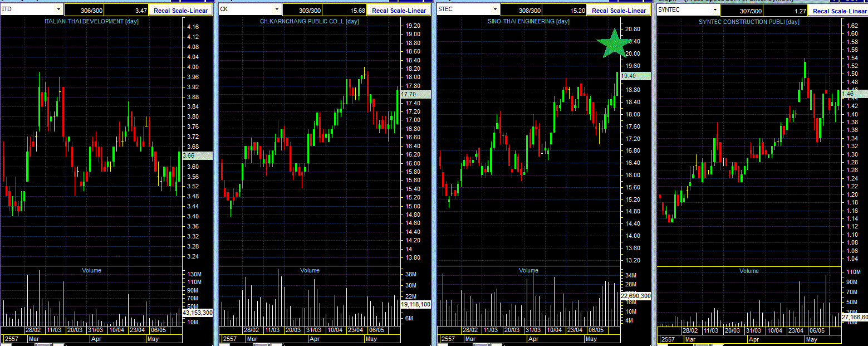The width and height of the screenshot is (868, 346).
Task: Click the Mar month label in STEC panel
Action: tap(470, 339)
